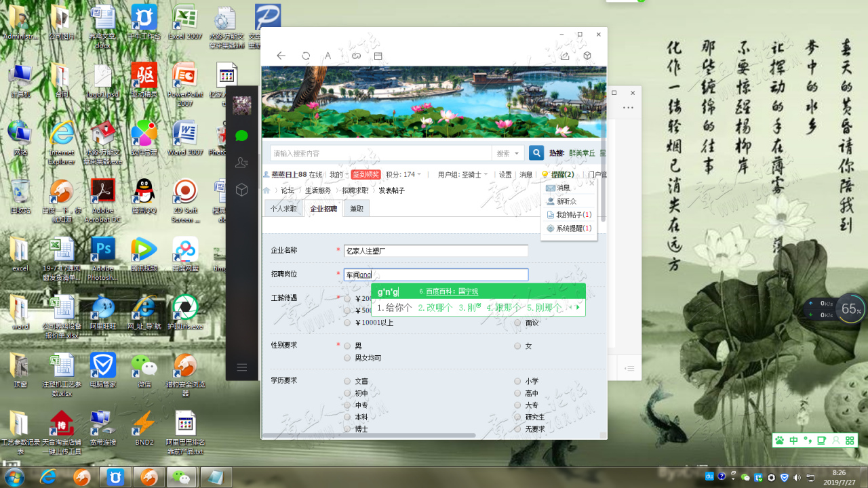Open the font size 'A' toolbar icon

(328, 56)
